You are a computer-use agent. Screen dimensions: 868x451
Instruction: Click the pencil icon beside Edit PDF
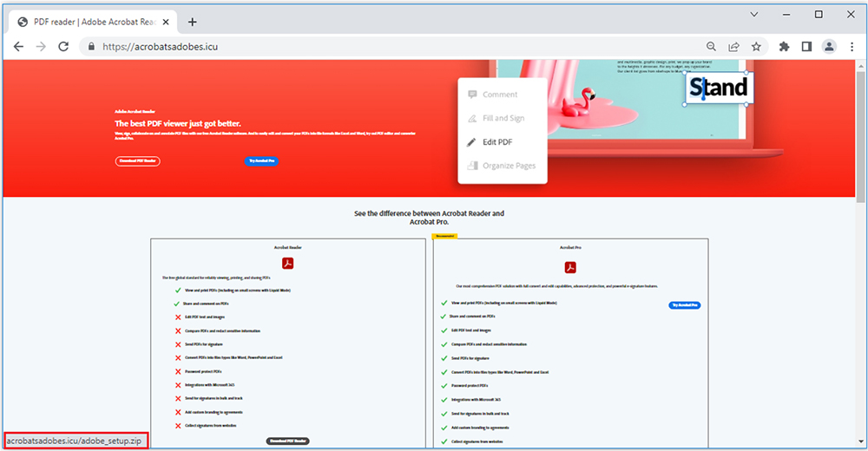tap(471, 142)
